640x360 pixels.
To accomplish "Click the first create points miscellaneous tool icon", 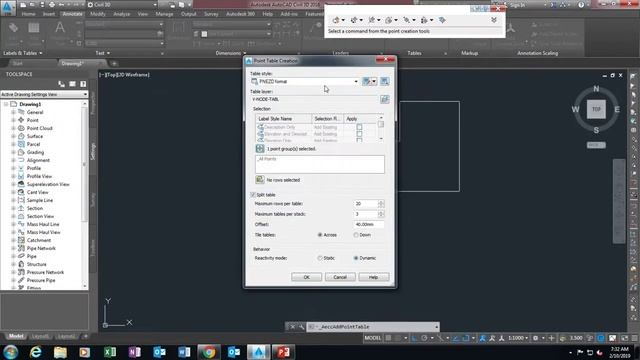I will 336,20.
